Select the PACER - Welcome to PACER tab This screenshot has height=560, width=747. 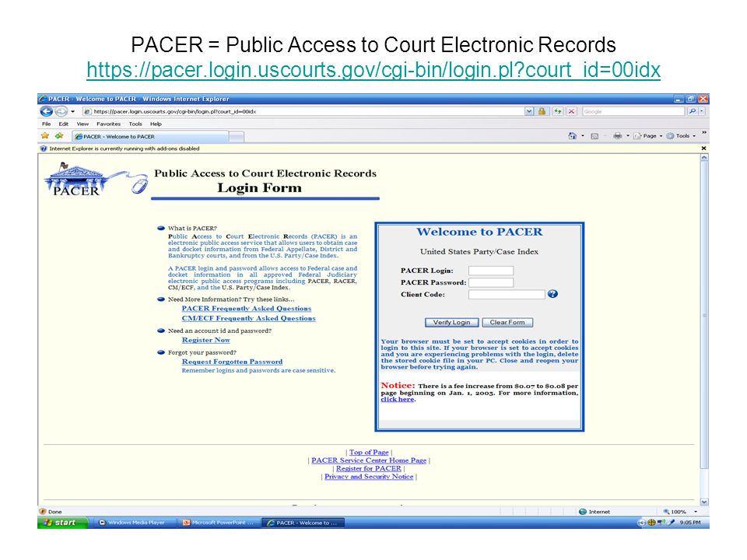click(150, 137)
